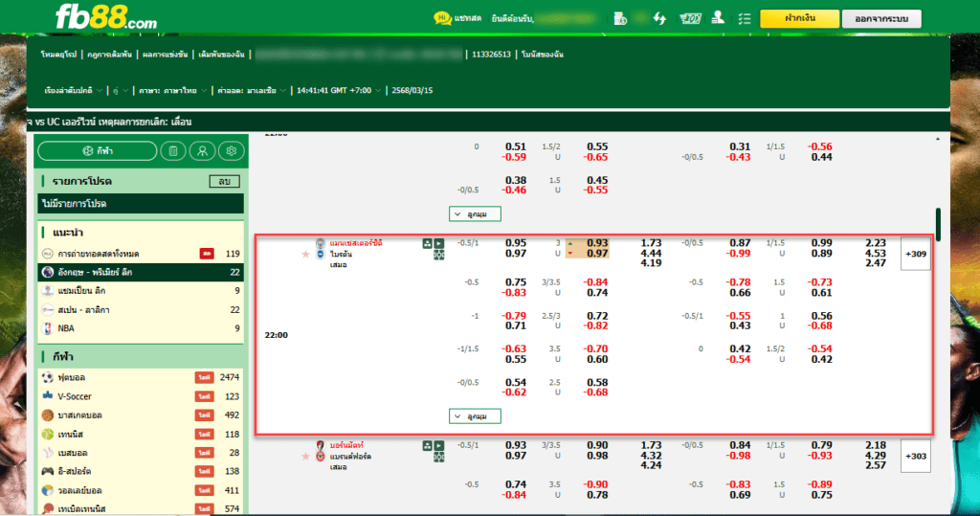Switch to Euro mode in top menu
The image size is (980, 516).
58,55
